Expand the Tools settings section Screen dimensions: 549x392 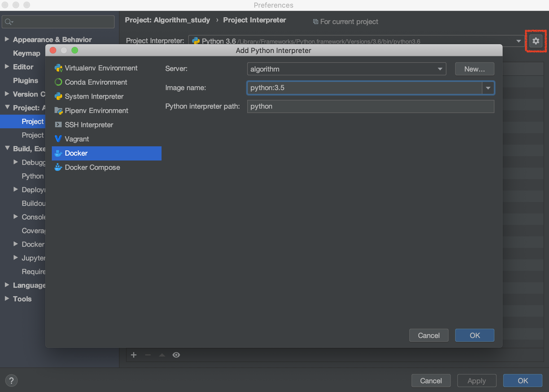point(7,299)
